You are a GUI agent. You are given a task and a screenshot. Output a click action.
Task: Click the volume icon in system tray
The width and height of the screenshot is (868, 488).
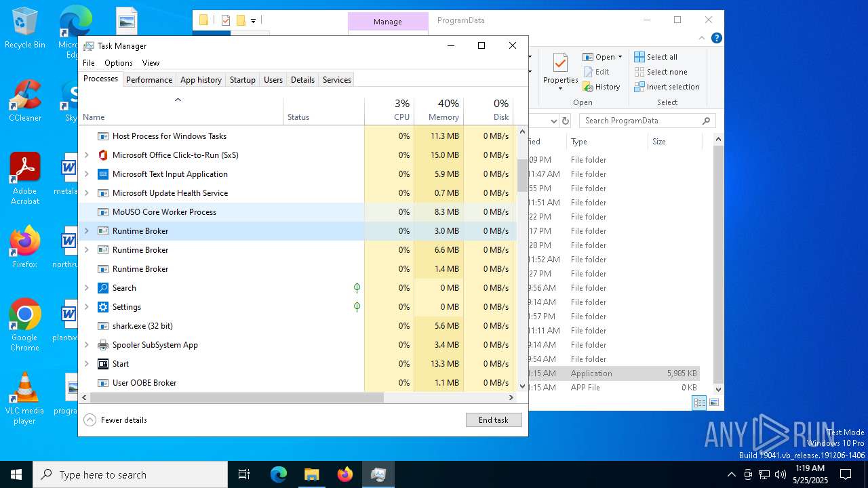[x=781, y=474]
